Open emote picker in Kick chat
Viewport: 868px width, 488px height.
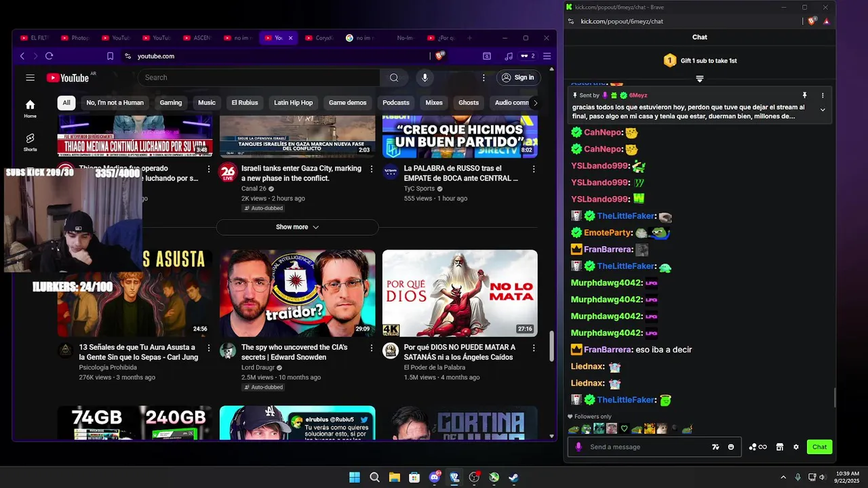pos(731,447)
